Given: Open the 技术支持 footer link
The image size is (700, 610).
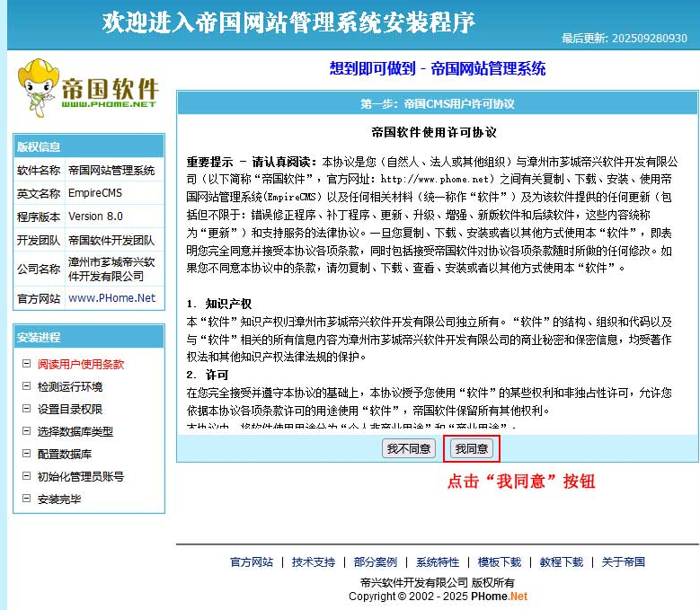Looking at the screenshot, I should click(x=314, y=562).
